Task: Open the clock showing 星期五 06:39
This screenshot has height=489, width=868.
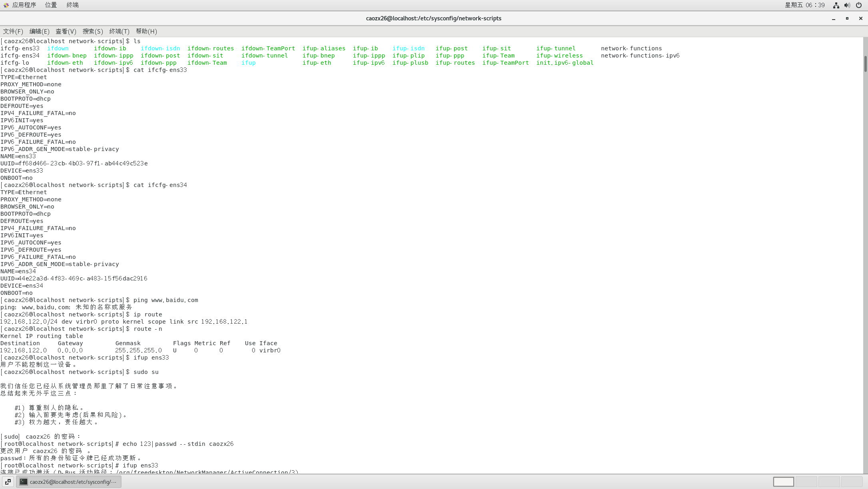Action: 804,5
